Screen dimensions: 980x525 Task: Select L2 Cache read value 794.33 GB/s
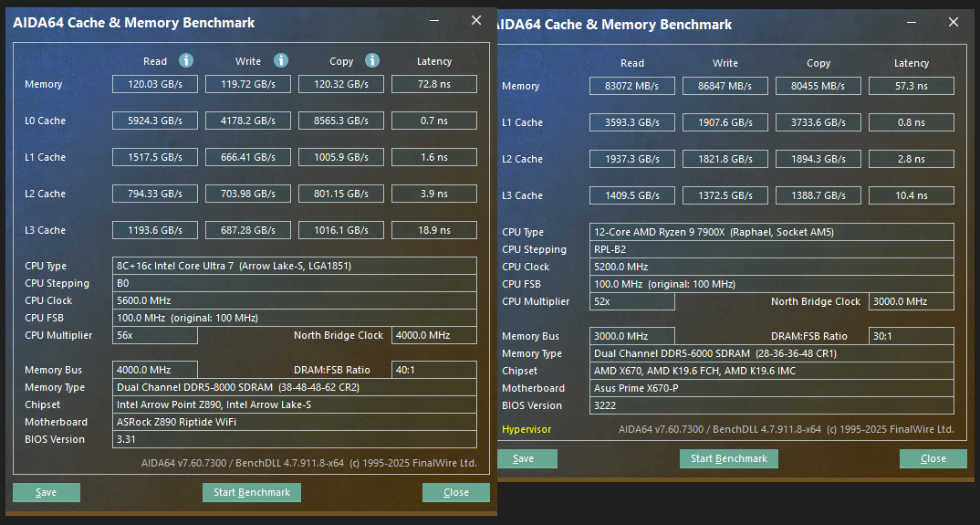pyautogui.click(x=155, y=194)
